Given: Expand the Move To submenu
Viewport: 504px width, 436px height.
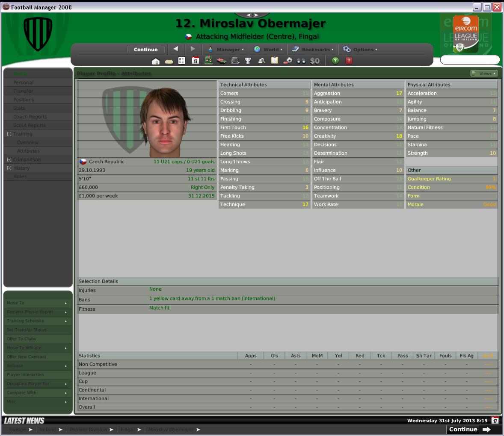Looking at the screenshot, I should click(x=38, y=303).
